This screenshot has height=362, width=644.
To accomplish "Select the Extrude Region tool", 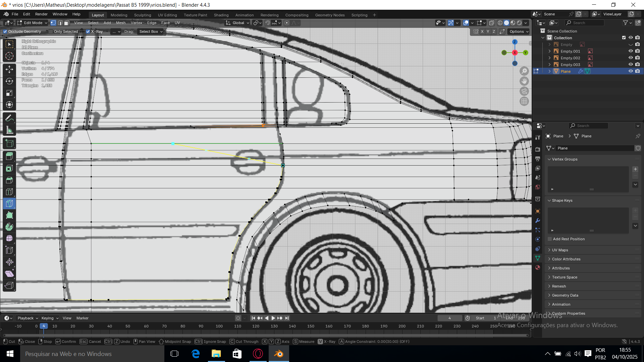I will point(9,156).
